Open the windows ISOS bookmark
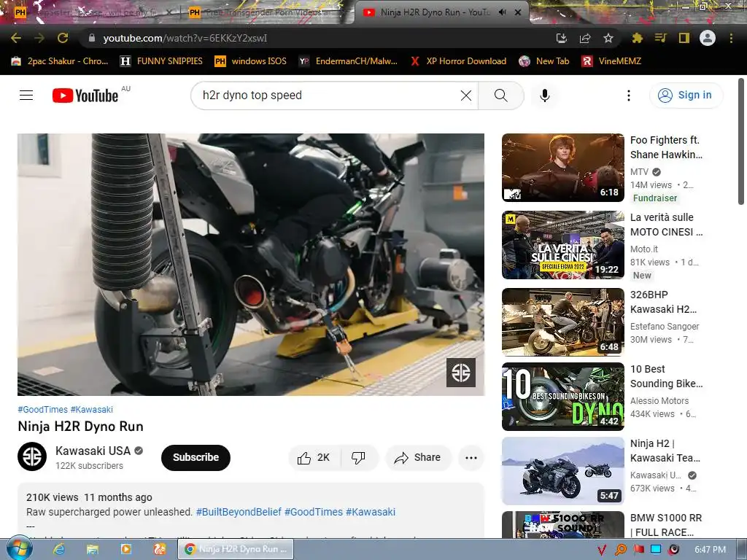 click(251, 61)
